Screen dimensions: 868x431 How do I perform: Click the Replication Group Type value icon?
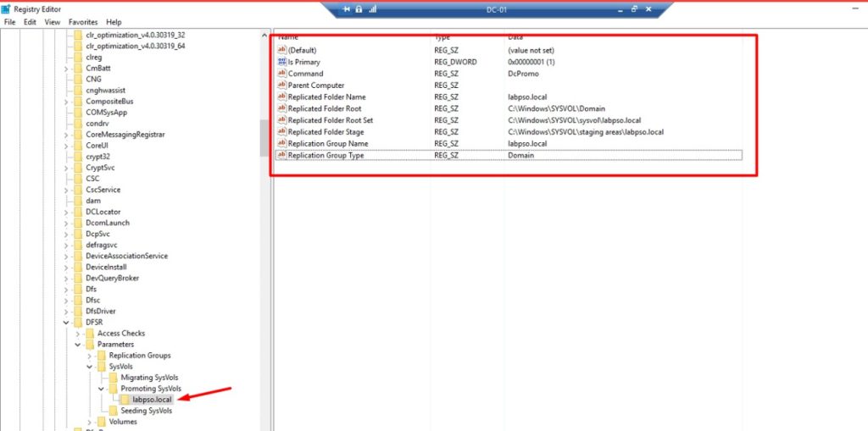[x=282, y=156]
